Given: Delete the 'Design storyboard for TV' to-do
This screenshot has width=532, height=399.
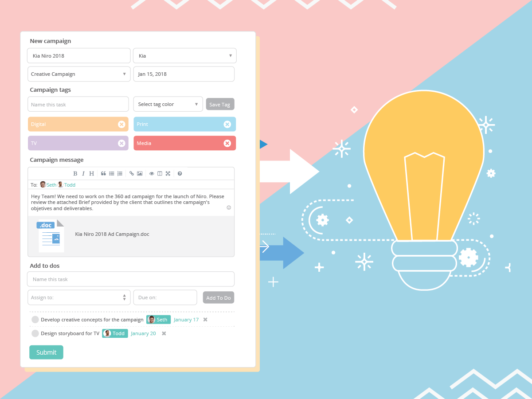Looking at the screenshot, I should 164,333.
